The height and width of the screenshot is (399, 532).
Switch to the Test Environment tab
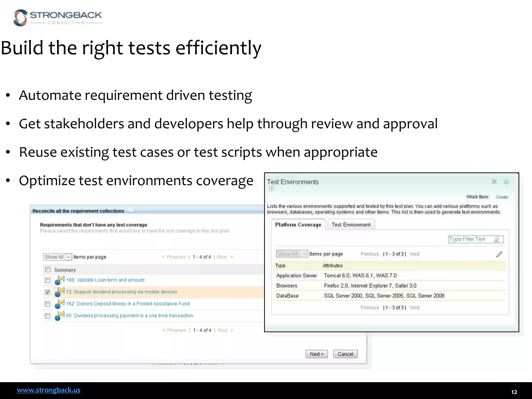[351, 225]
